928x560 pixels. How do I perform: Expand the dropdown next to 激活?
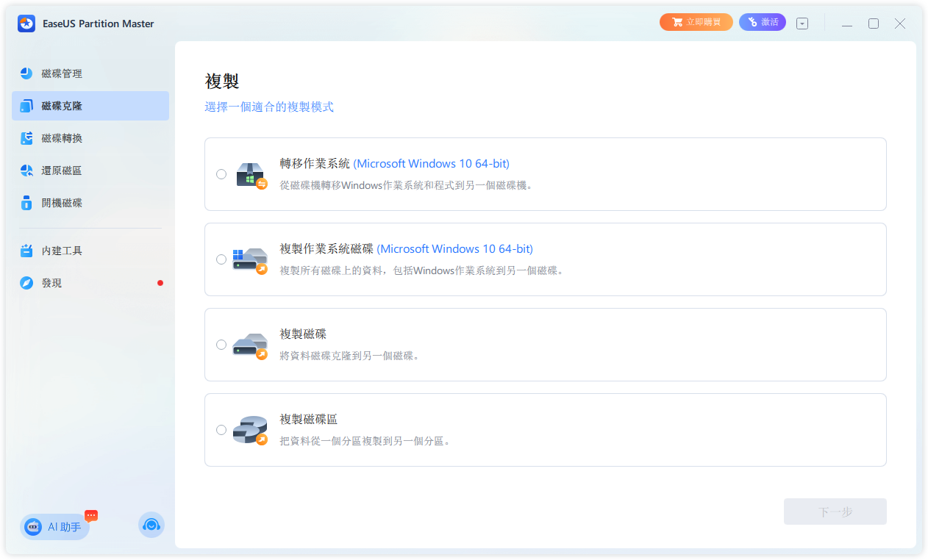click(x=802, y=23)
